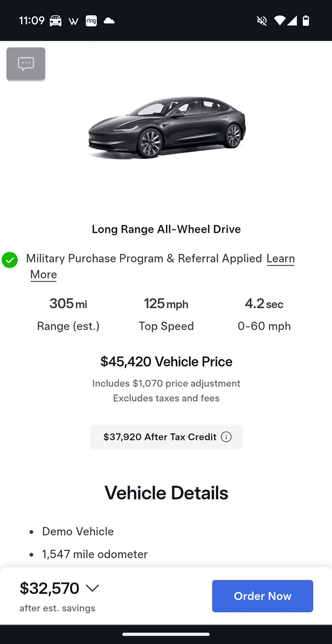Image resolution: width=332 pixels, height=644 pixels.
Task: Tap the $37,920 After Tax Credit pill
Action: pyautogui.click(x=166, y=437)
